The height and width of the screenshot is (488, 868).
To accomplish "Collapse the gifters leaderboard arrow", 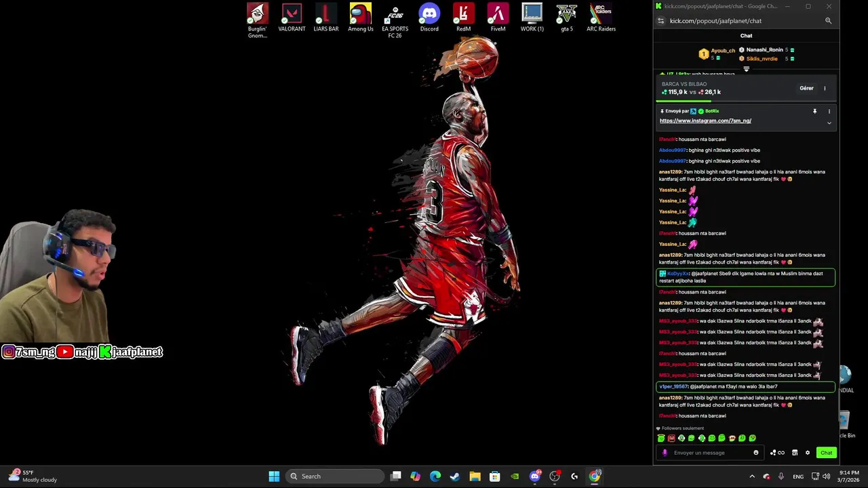I will click(x=746, y=68).
